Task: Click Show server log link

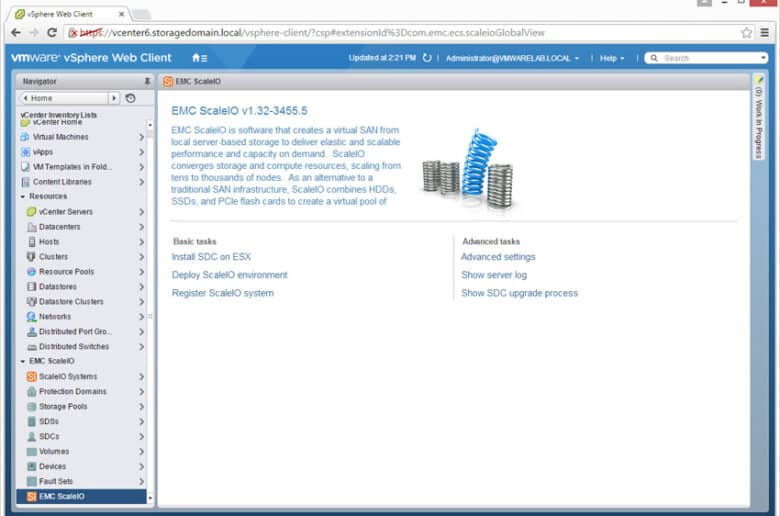Action: pos(494,275)
